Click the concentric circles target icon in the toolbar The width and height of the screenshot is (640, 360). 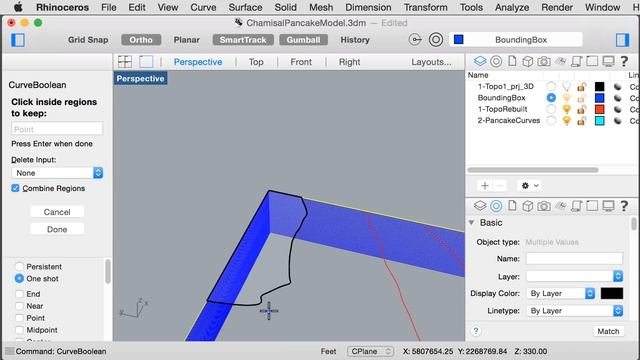tap(436, 40)
